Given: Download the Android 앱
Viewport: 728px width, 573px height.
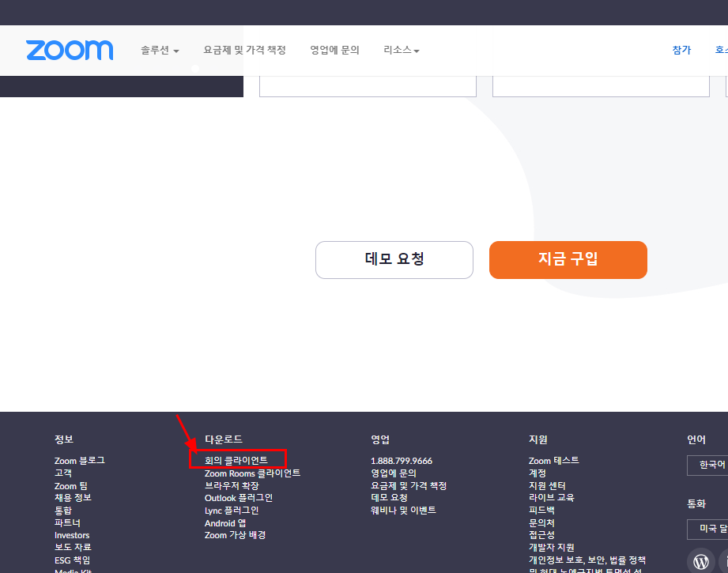Looking at the screenshot, I should tap(225, 522).
